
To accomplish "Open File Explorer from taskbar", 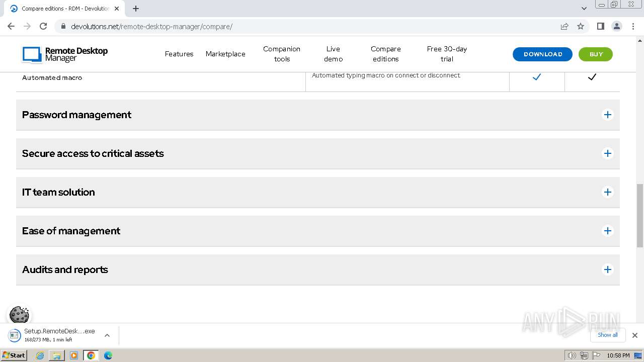I will tap(57, 355).
